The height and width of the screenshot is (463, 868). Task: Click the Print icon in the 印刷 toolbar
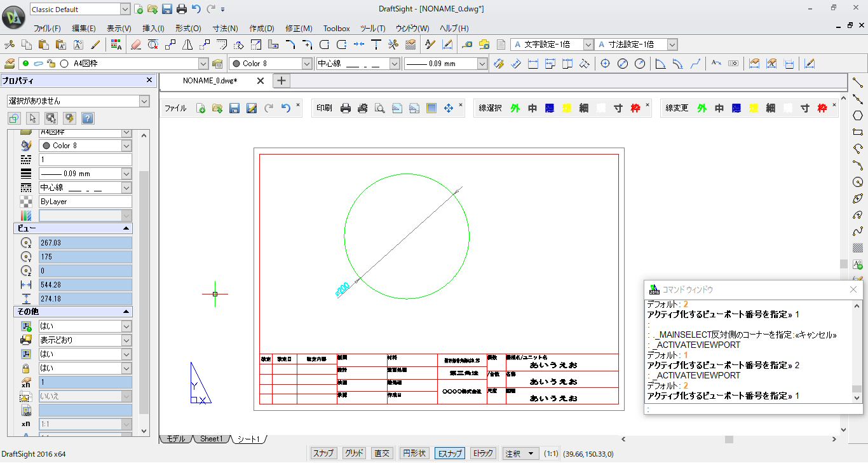click(346, 108)
